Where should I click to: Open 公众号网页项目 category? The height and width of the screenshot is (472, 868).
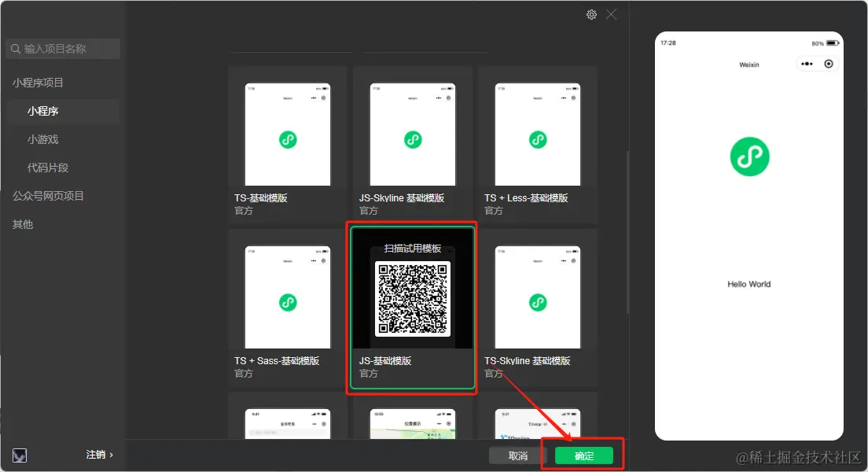pyautogui.click(x=48, y=196)
